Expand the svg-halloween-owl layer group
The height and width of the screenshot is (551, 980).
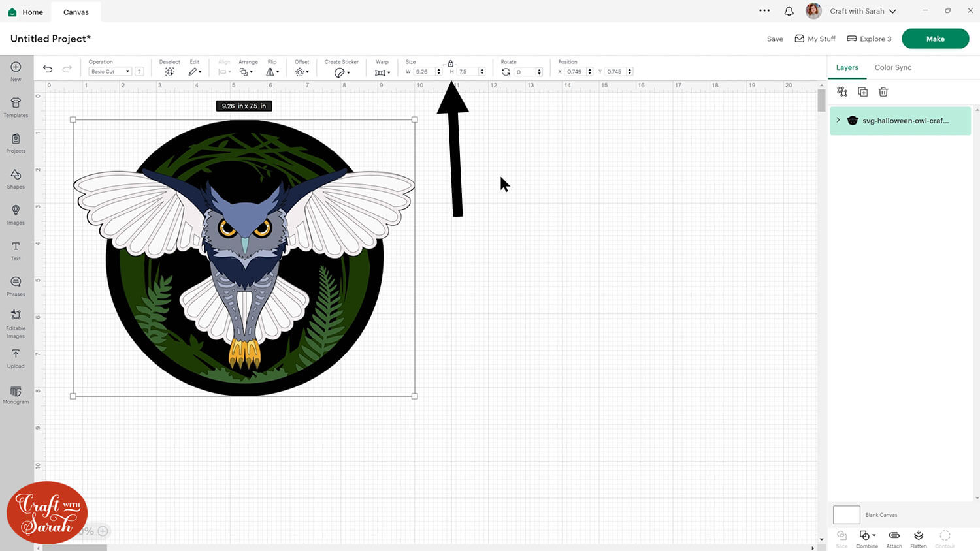[838, 120]
